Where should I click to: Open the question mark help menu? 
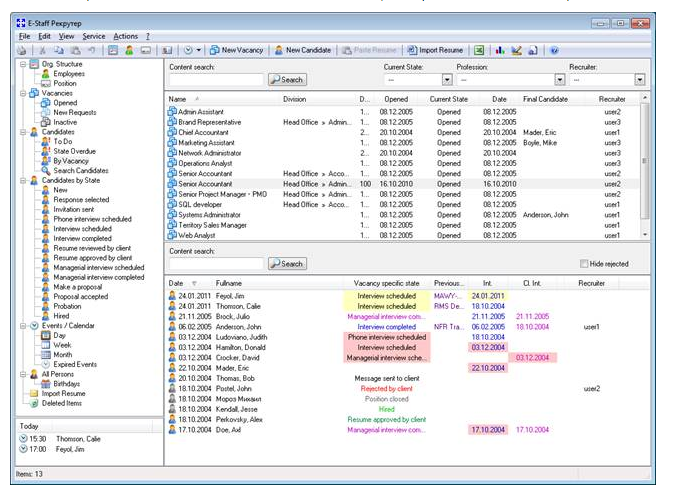(x=148, y=36)
